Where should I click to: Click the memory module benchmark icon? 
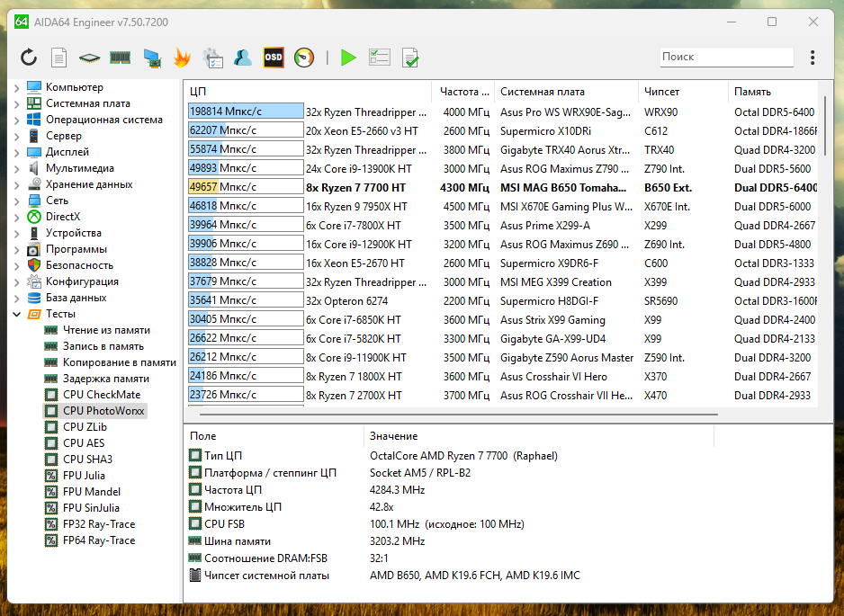[x=120, y=57]
